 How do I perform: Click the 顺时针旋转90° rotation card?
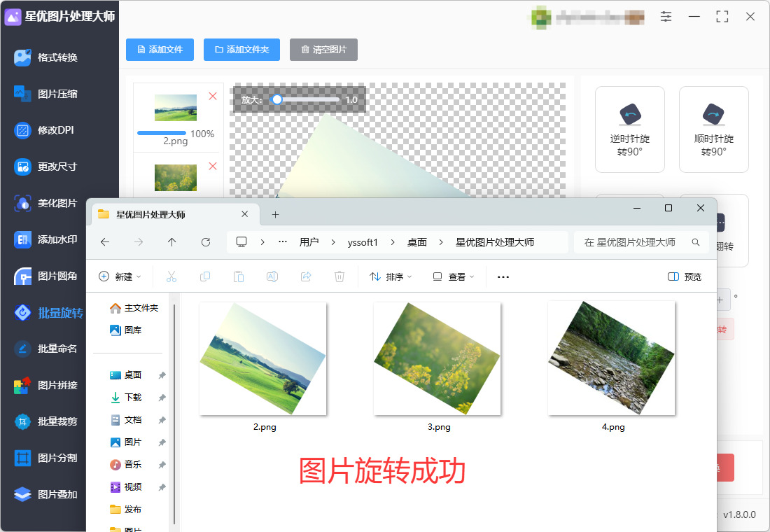tap(713, 129)
